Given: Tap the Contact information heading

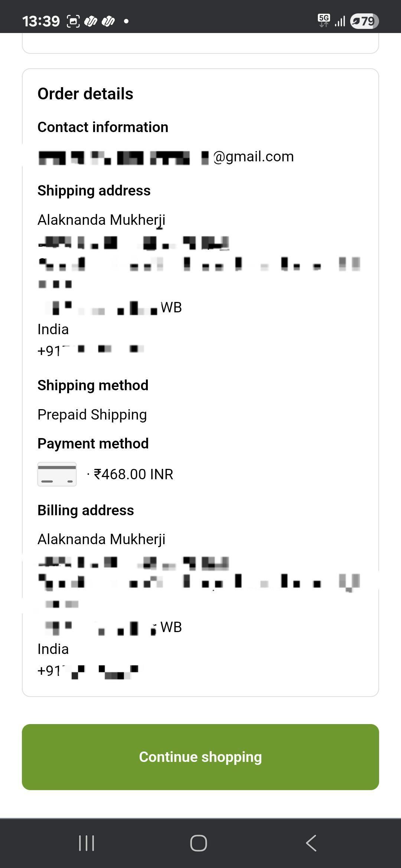Looking at the screenshot, I should click(x=103, y=127).
